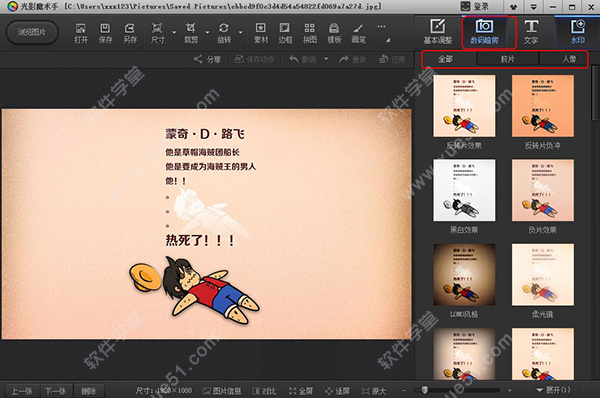Go to previous image with 上一张

tap(22, 391)
